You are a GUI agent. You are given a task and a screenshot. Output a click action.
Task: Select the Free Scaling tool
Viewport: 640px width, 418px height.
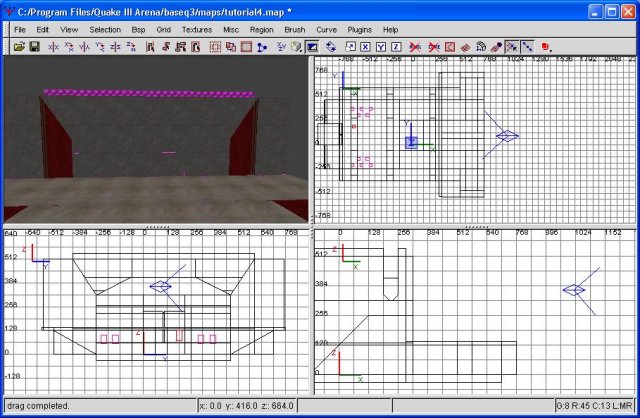pos(350,47)
